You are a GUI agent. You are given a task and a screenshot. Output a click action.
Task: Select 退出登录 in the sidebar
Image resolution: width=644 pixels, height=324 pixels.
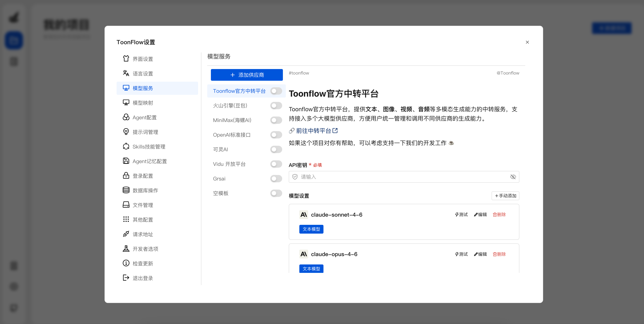coord(157,278)
